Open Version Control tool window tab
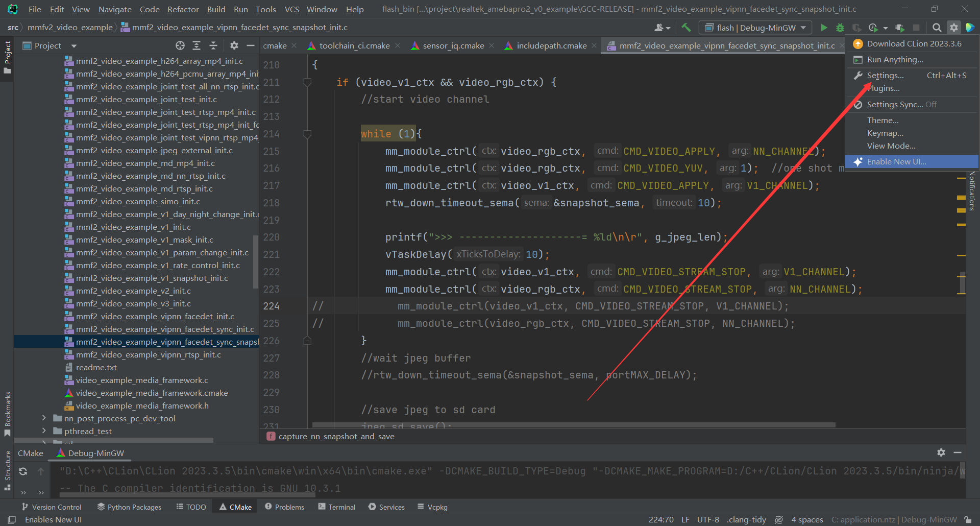 coord(51,507)
